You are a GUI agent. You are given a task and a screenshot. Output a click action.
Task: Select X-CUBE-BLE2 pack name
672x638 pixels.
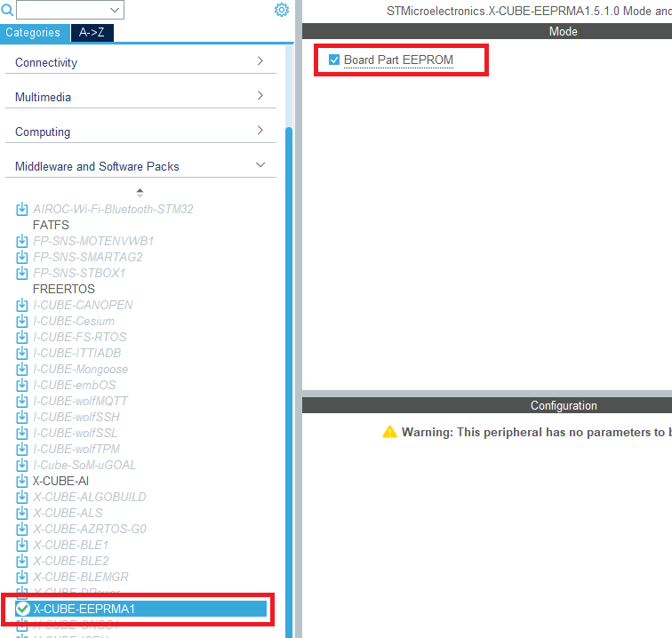[71, 561]
